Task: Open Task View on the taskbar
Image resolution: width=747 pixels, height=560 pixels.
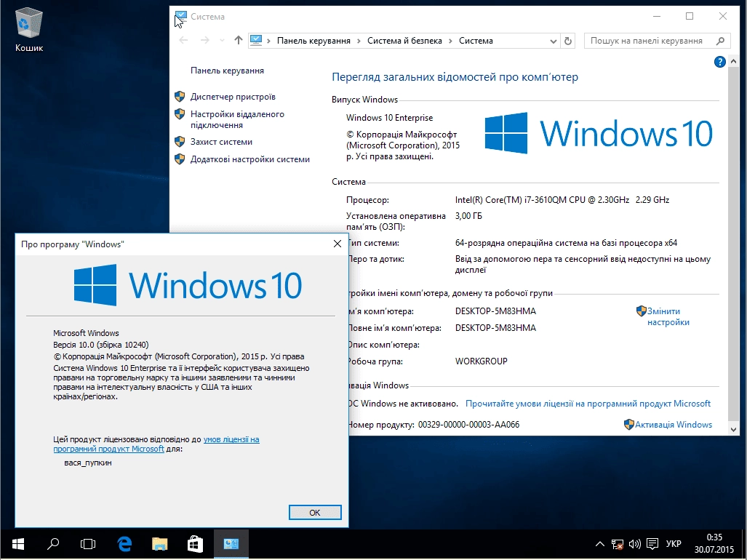Action: [x=88, y=544]
